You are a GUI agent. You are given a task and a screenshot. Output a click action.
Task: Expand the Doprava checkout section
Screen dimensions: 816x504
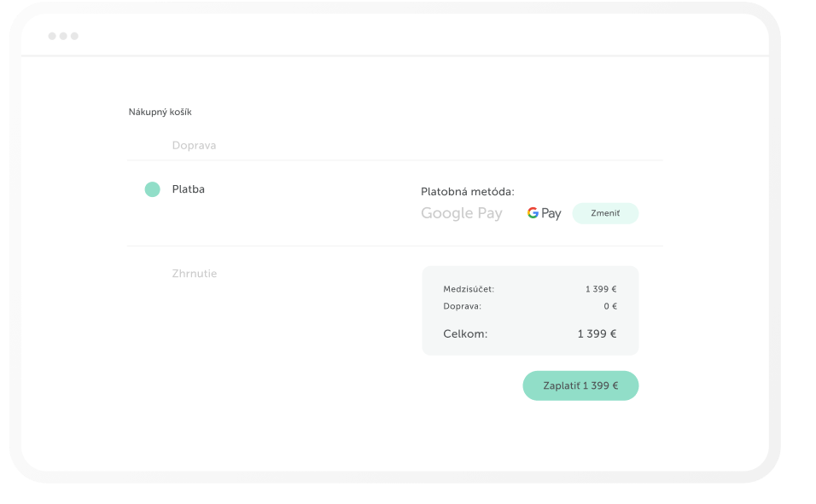pos(194,145)
